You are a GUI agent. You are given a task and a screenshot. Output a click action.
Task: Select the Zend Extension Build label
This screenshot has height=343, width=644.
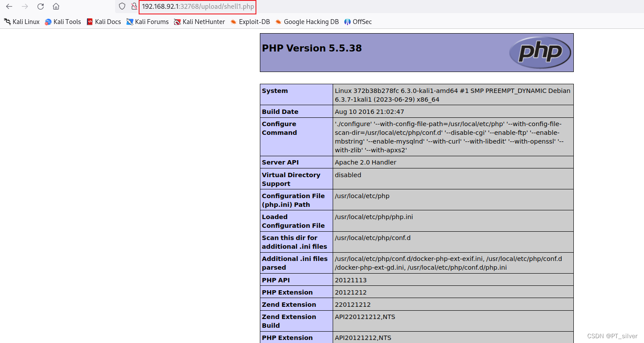point(289,321)
